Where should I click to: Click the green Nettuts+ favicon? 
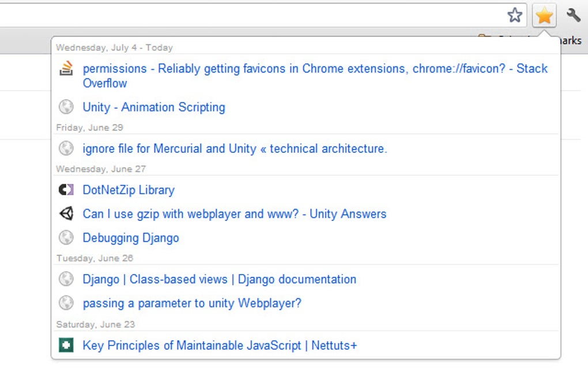pos(66,346)
